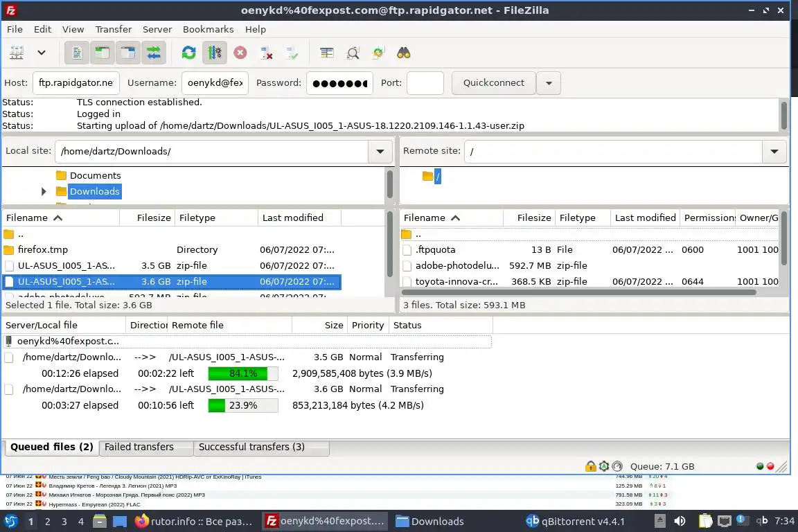The height and width of the screenshot is (532, 798).
Task: Select the oenykd%40fexpost server queue entry
Action: 247,341
